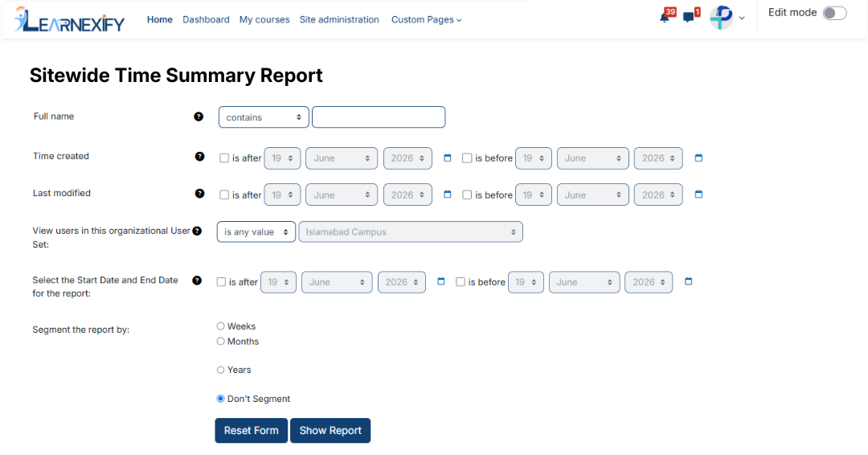Viewport: 868px width, 455px height.
Task: Open Time created is after day dropdown
Action: [x=282, y=158]
